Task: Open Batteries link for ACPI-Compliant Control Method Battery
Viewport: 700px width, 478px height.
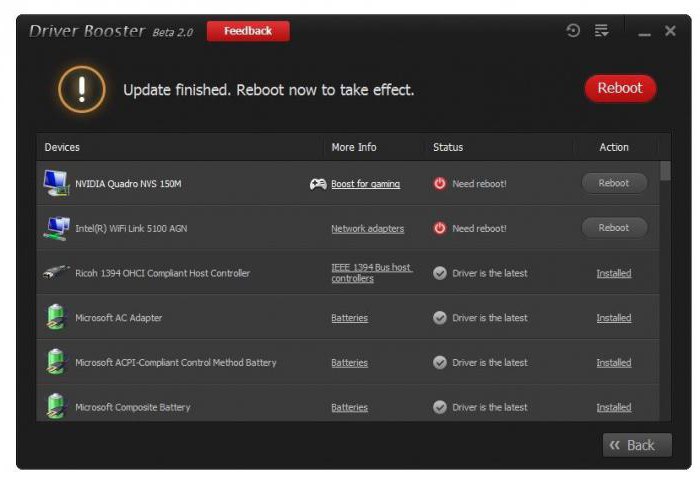Action: point(350,362)
